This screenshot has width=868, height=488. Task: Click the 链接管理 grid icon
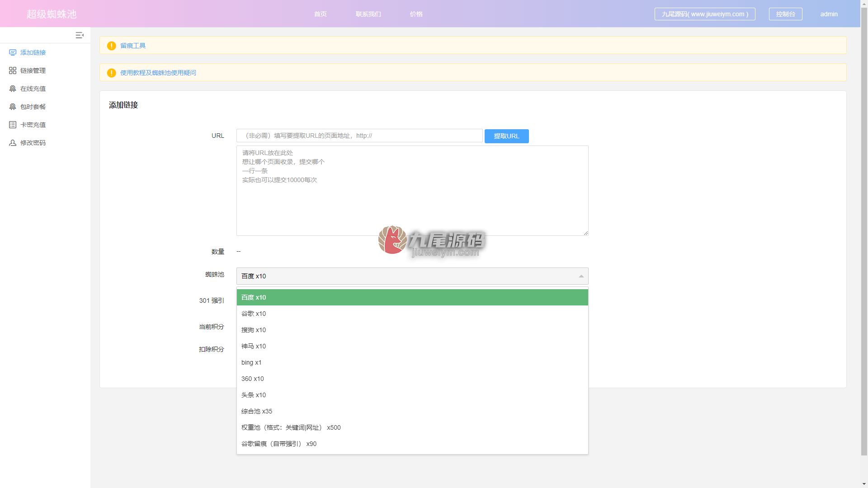13,70
